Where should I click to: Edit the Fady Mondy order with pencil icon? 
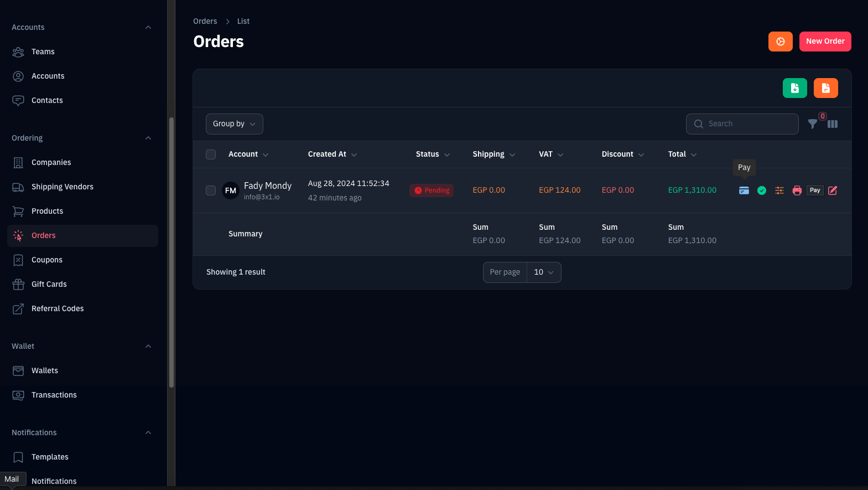tap(833, 190)
